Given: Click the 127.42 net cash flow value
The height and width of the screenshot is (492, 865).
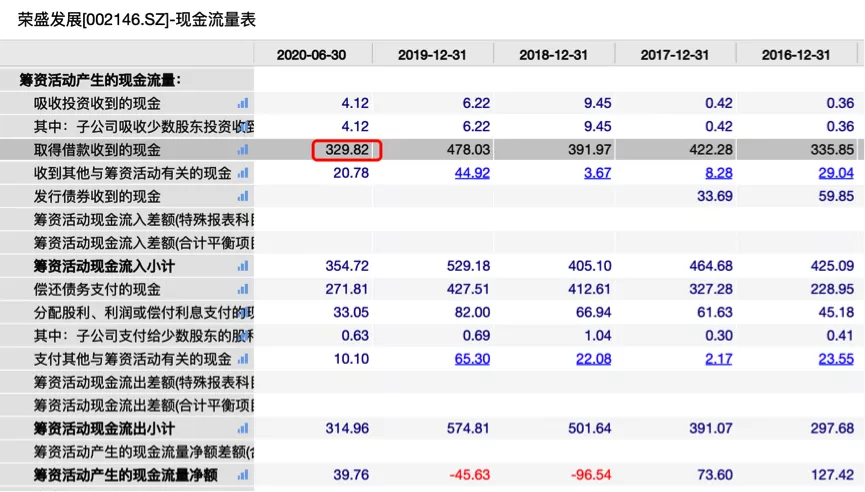Looking at the screenshot, I should pyautogui.click(x=832, y=474).
